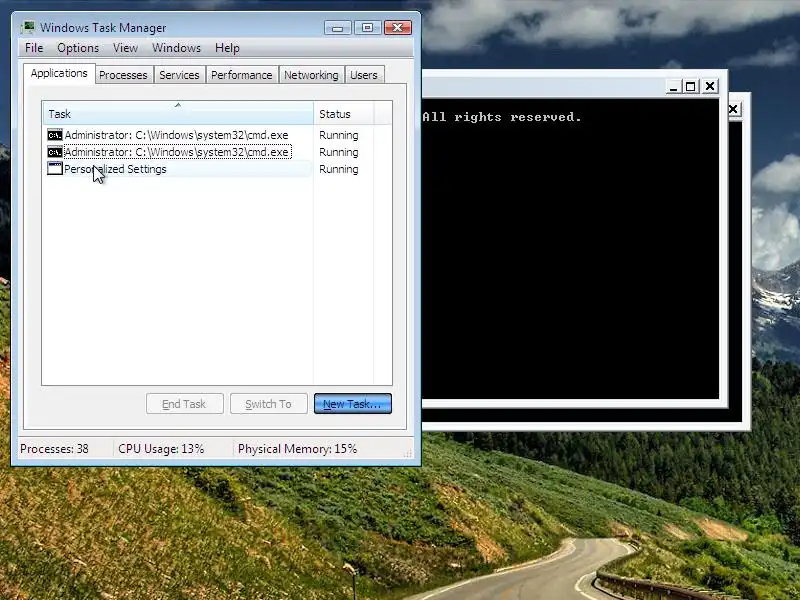Click Processes: 38 in status bar
The height and width of the screenshot is (600, 800).
pos(55,449)
